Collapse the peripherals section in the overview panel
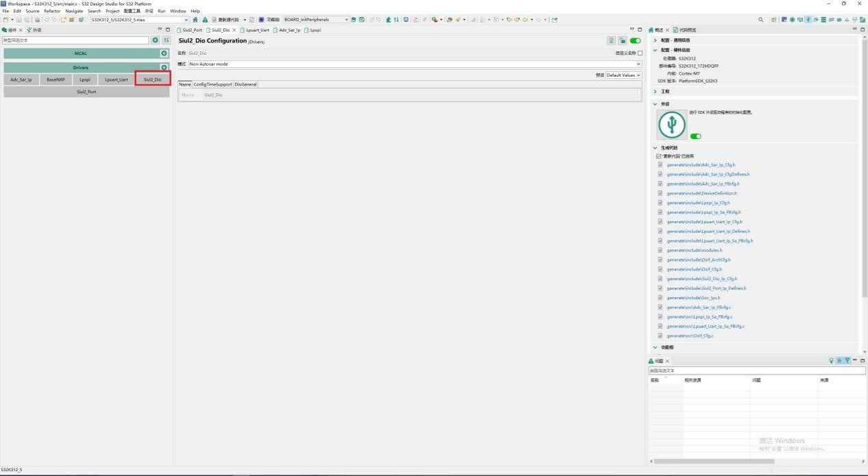The height and width of the screenshot is (476, 868). (655, 104)
